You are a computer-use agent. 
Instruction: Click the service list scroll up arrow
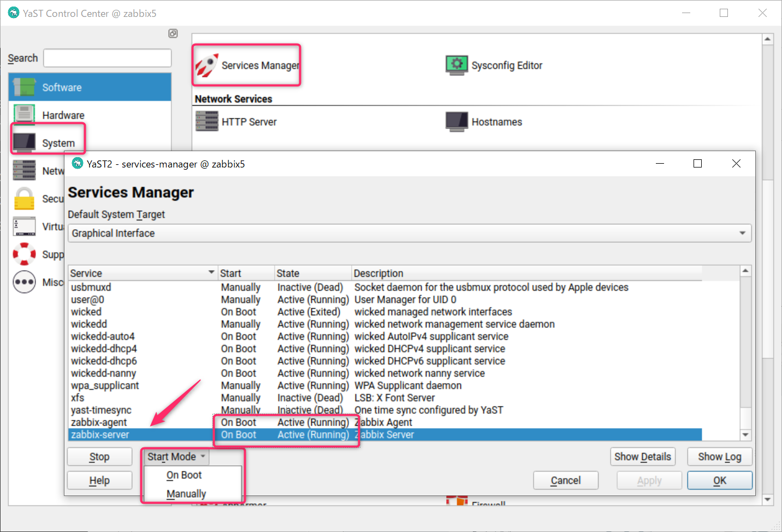(x=745, y=271)
